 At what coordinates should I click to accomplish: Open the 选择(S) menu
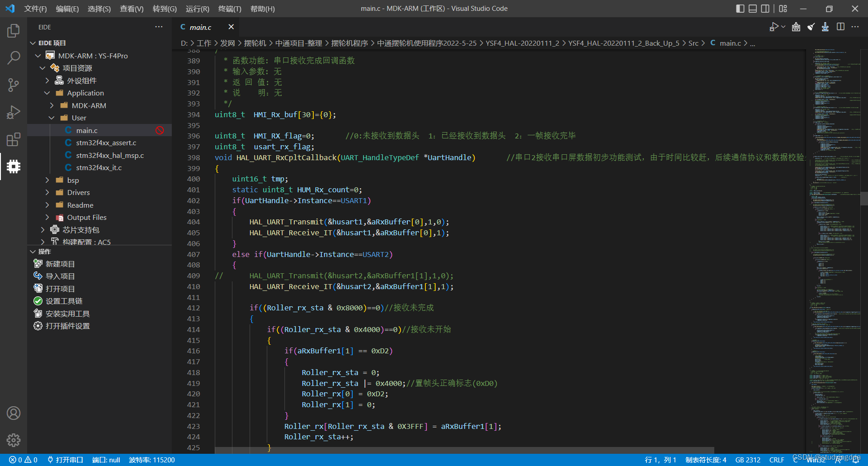pyautogui.click(x=99, y=9)
